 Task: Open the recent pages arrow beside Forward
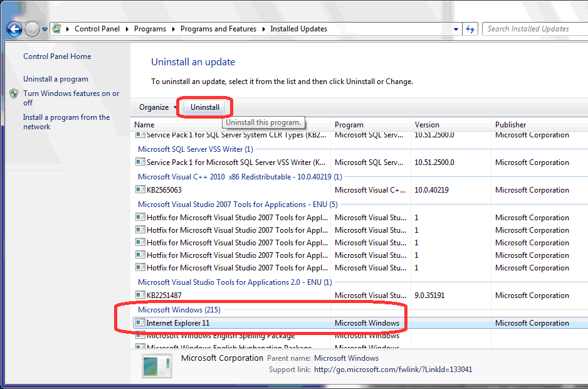pyautogui.click(x=45, y=29)
